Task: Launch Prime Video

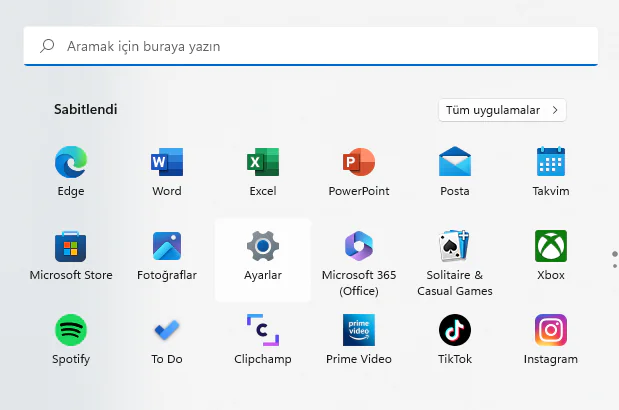Action: click(x=359, y=339)
